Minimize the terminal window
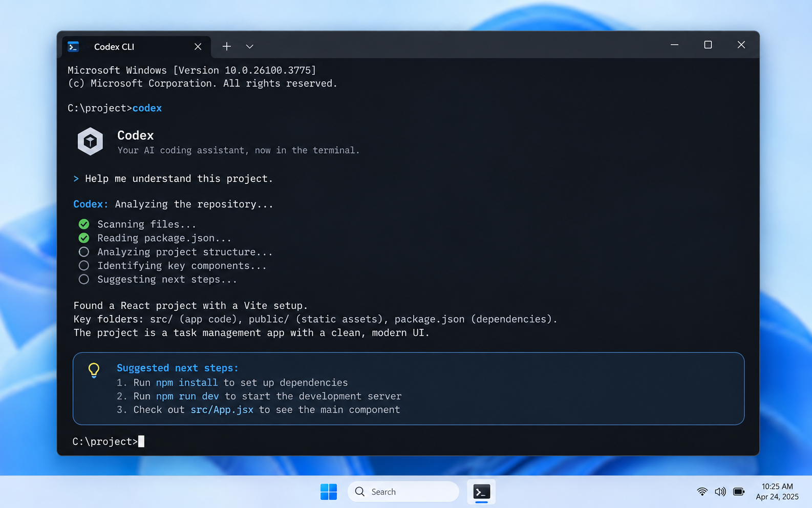 pos(674,45)
